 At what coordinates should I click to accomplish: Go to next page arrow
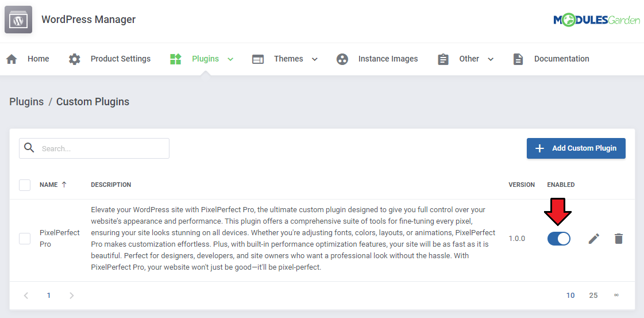71,296
